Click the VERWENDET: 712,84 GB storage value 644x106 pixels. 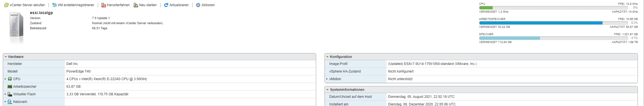click(x=495, y=42)
